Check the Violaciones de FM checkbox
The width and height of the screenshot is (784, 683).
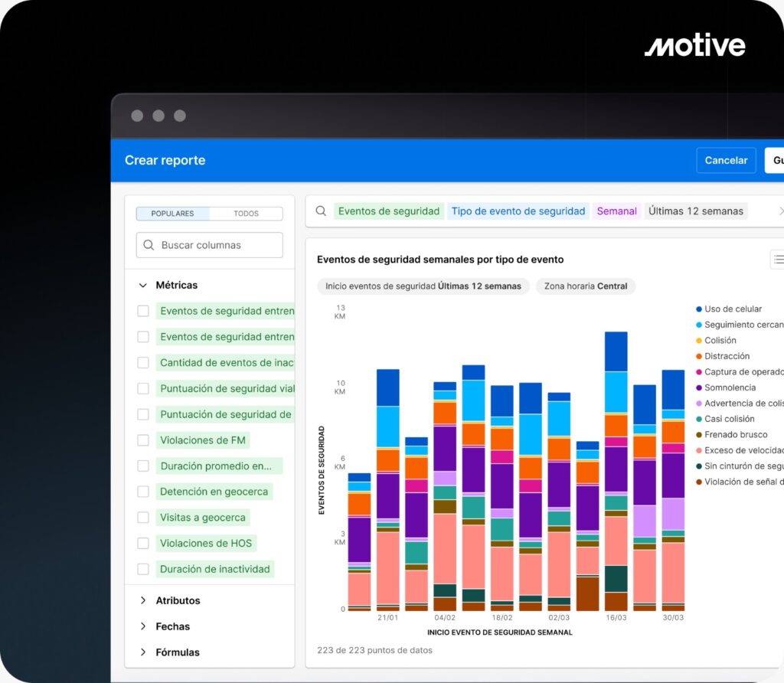pyautogui.click(x=143, y=440)
